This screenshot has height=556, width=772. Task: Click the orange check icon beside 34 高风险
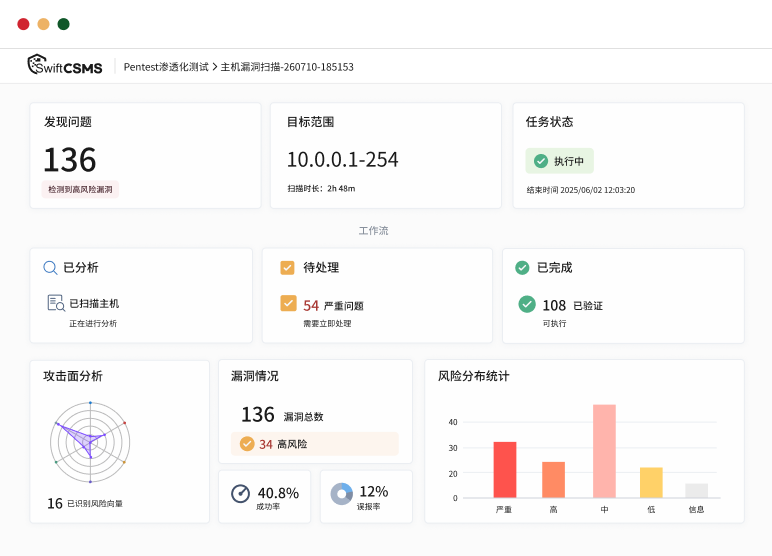[x=247, y=444]
